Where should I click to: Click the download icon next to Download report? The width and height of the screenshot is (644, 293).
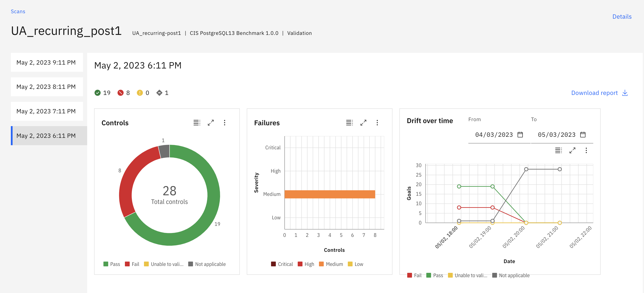[625, 93]
